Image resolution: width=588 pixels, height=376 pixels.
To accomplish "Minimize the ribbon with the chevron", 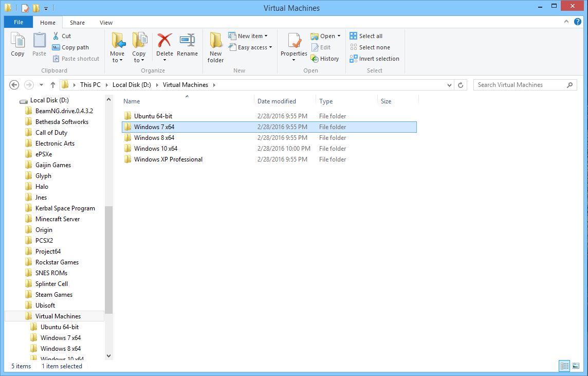I will pos(566,22).
